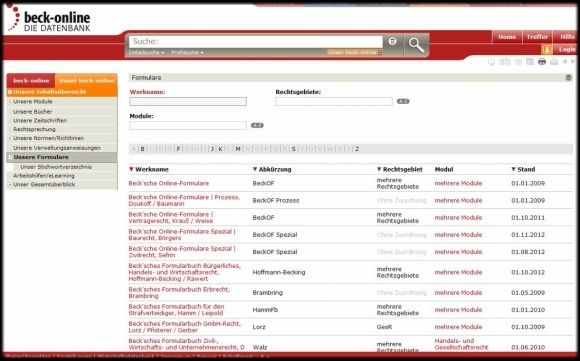Open Beck'sche Online-Formulare Prozess, Doukoff / Baumann
Viewport: 580px width, 361px height.
pyautogui.click(x=184, y=200)
